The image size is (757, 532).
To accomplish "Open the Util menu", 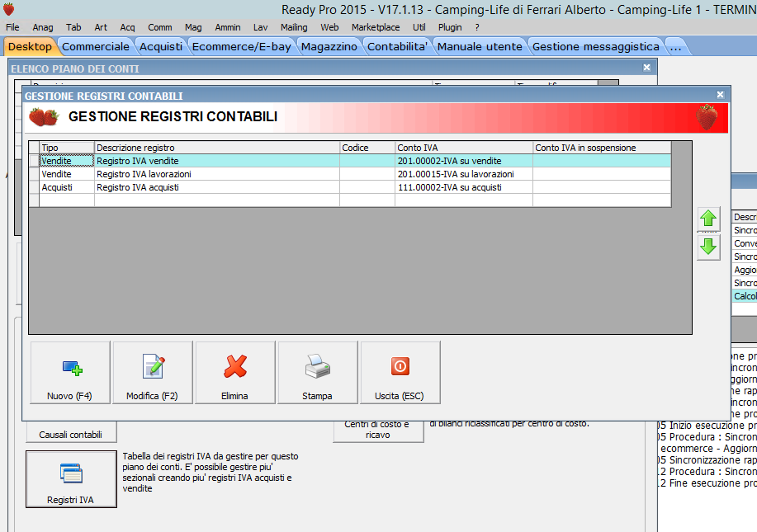I will 419,27.
